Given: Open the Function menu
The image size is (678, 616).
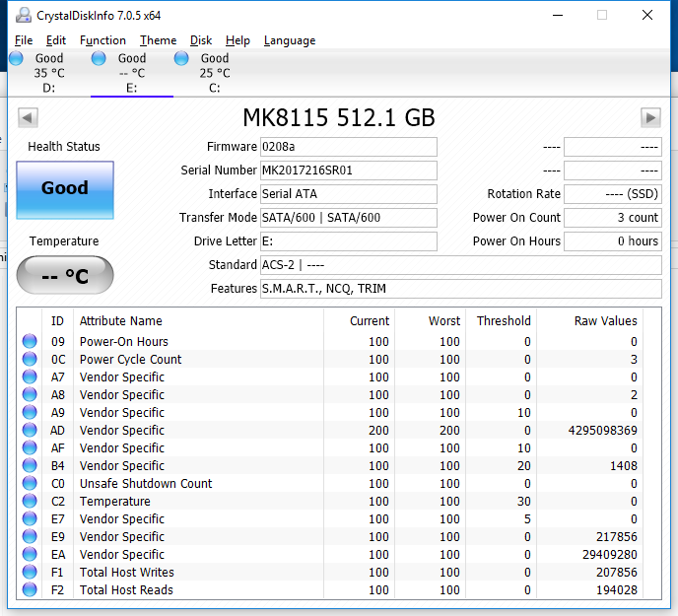Looking at the screenshot, I should point(102,40).
